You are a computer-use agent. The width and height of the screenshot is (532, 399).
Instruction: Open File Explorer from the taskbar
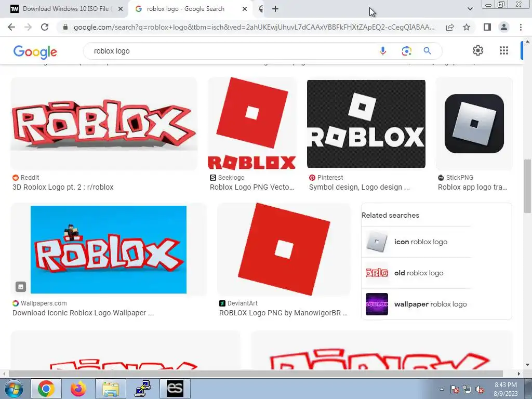pyautogui.click(x=111, y=389)
